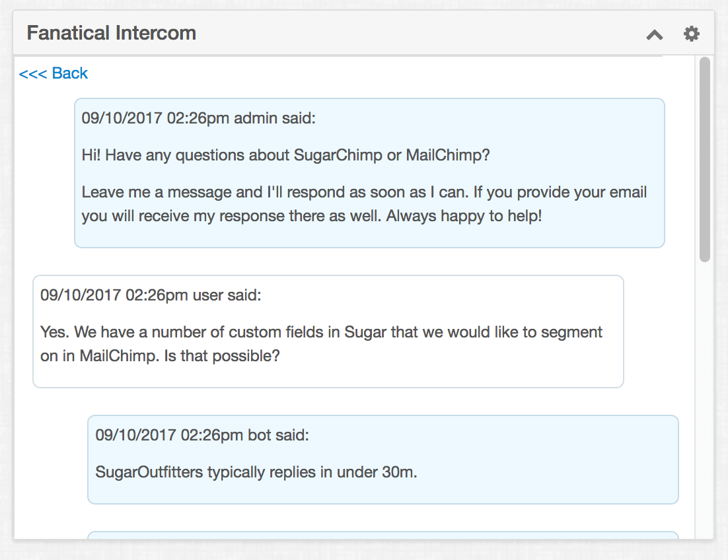Click the vertical scrollbar thumb

[705, 159]
